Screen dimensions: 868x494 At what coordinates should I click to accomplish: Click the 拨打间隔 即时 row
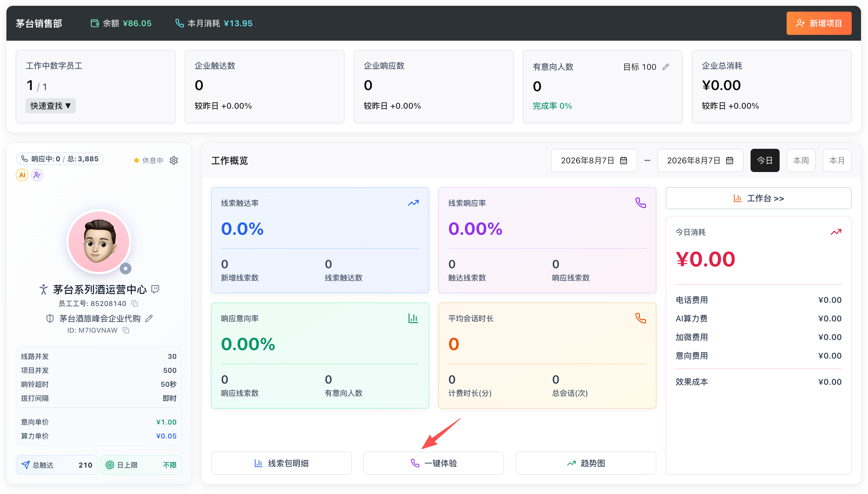[99, 398]
